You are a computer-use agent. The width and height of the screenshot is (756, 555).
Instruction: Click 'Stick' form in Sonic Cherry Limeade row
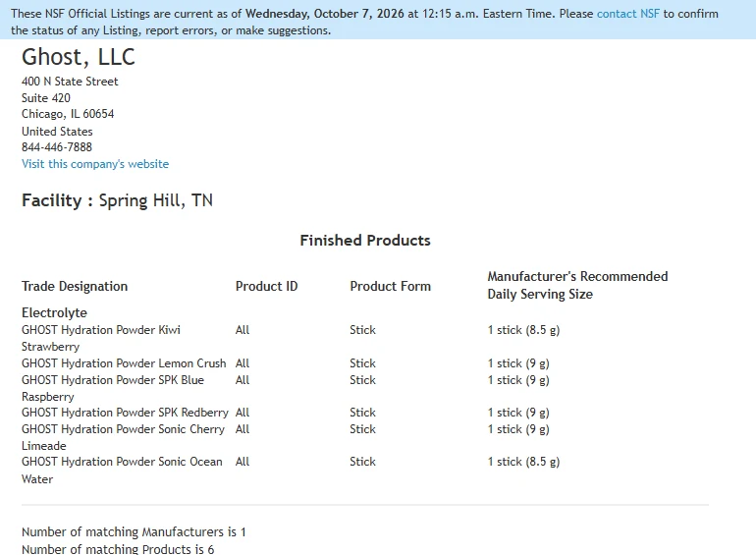point(362,429)
